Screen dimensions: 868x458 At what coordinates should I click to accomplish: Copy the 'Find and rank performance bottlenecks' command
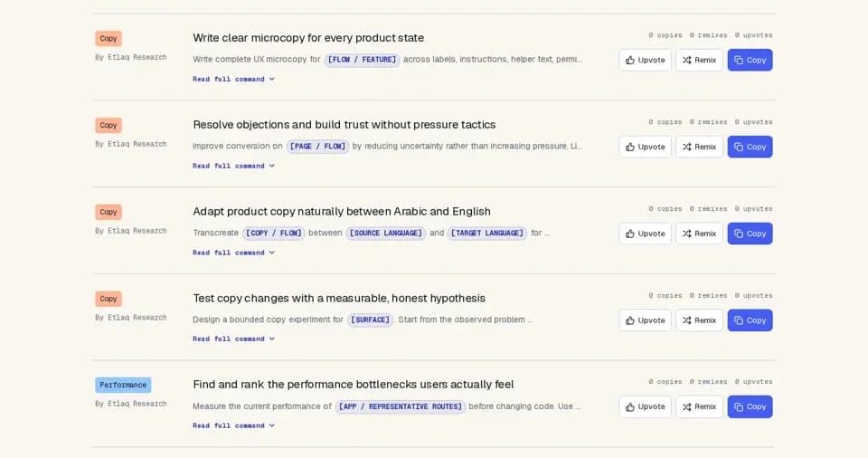tap(750, 407)
